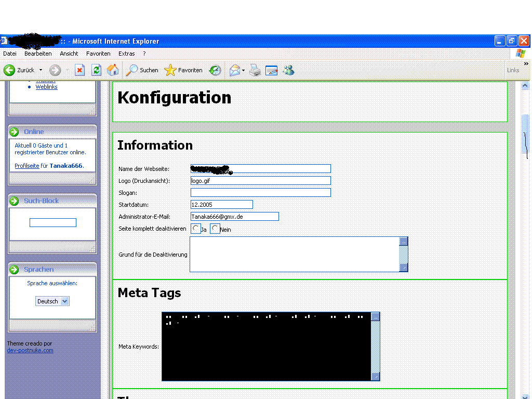Open the Bearbeiten menu

[38, 54]
